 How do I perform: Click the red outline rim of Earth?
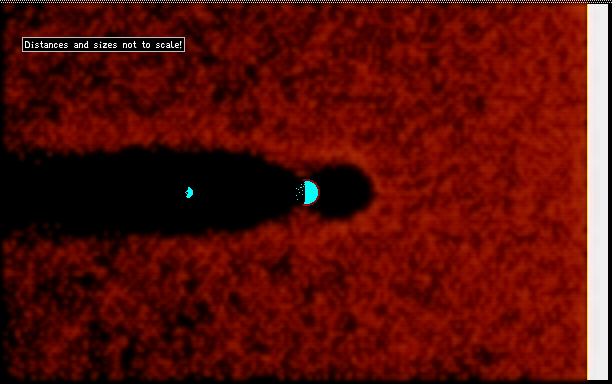click(318, 192)
